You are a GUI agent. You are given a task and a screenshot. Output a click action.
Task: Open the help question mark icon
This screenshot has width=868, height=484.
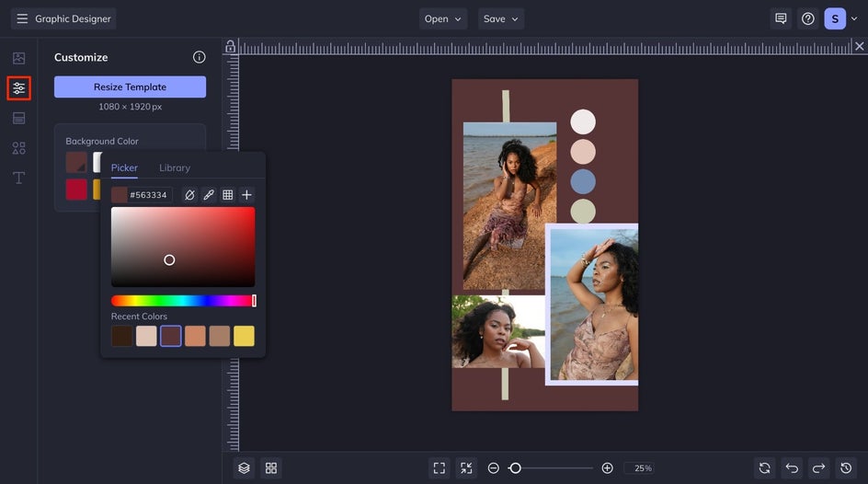click(x=807, y=18)
